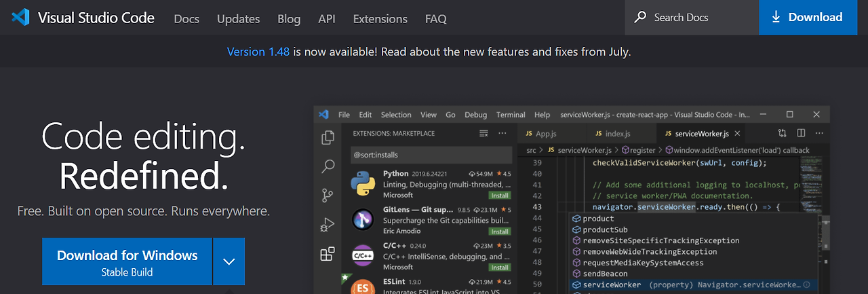Click Download for Windows Stable Build
Screen dimensions: 868x294
click(x=127, y=261)
